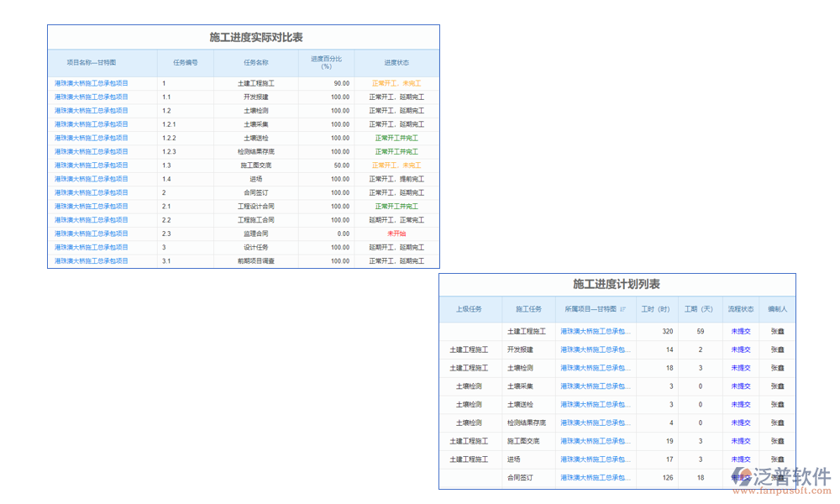
Task: Select the 施工进度实际对比表 table title
Action: (x=244, y=38)
